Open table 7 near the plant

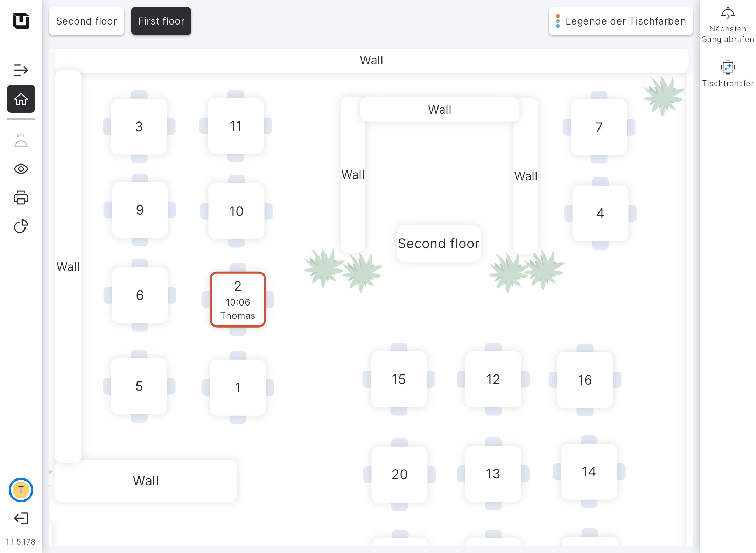[x=599, y=127]
